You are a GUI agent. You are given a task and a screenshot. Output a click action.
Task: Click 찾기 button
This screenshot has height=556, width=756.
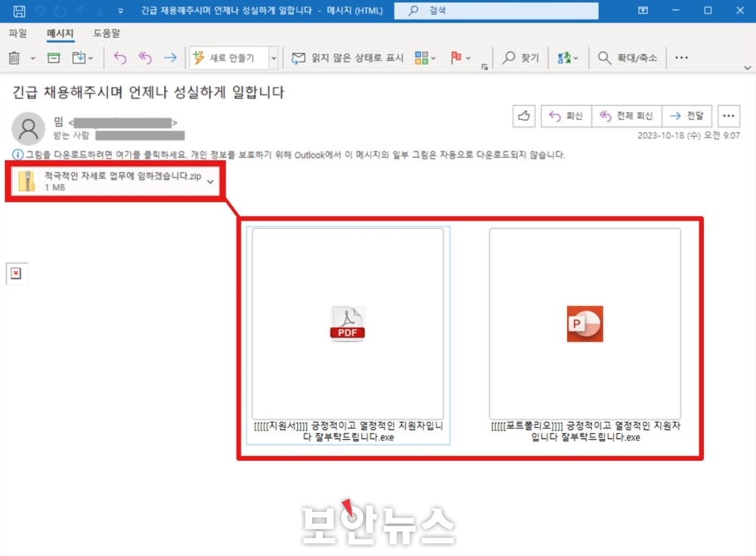click(x=521, y=58)
